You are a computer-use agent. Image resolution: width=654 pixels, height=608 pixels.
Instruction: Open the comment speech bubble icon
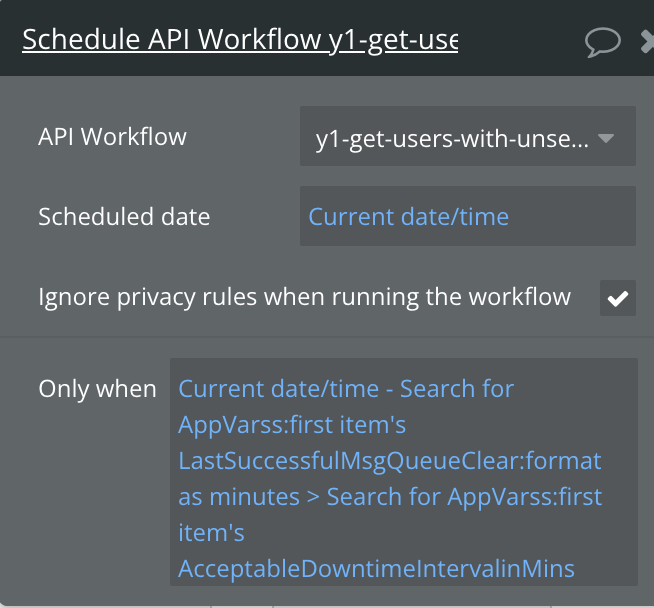[603, 41]
